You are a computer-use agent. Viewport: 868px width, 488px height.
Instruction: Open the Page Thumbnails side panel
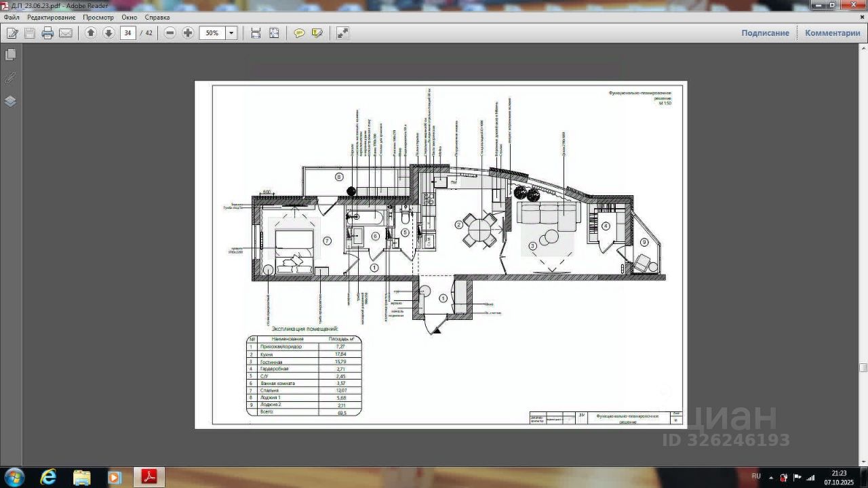click(x=10, y=55)
